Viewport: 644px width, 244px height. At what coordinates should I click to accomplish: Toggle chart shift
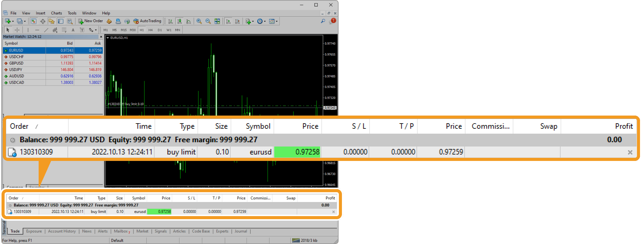(x=237, y=21)
